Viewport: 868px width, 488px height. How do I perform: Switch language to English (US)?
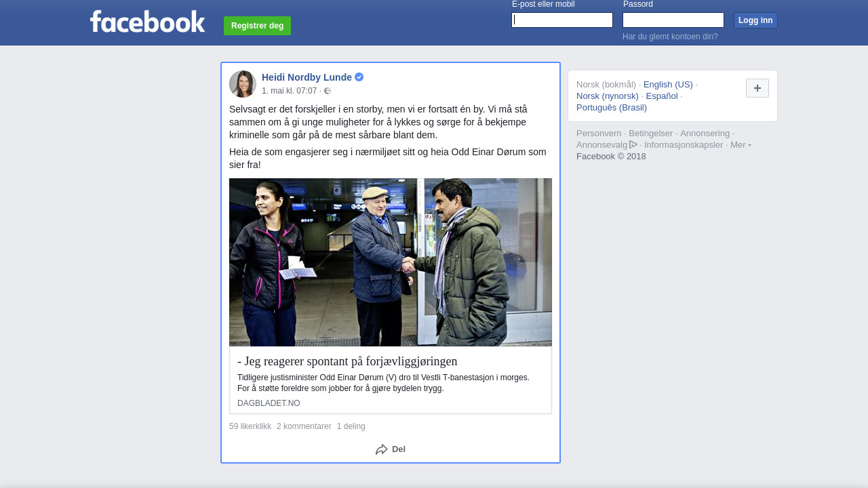coord(668,85)
